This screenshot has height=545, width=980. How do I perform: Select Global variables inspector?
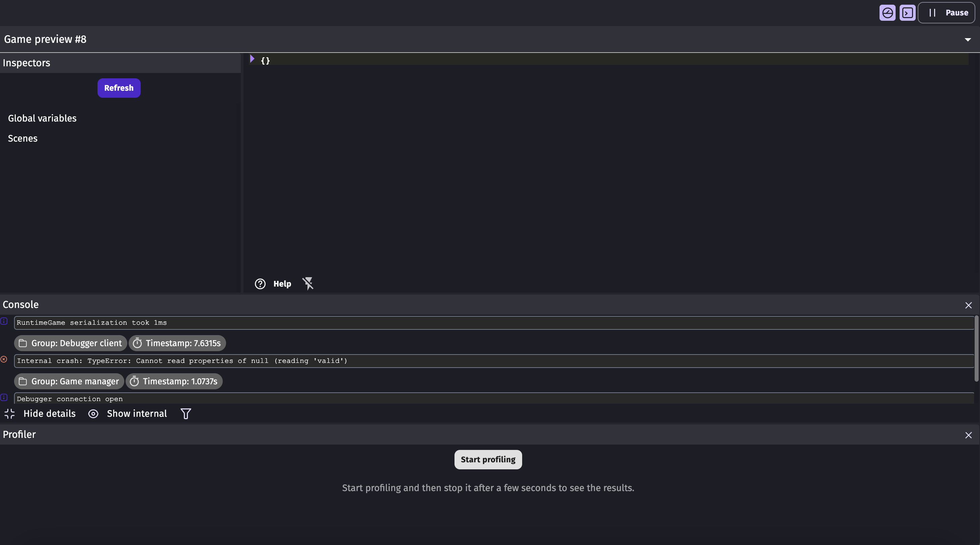click(42, 118)
